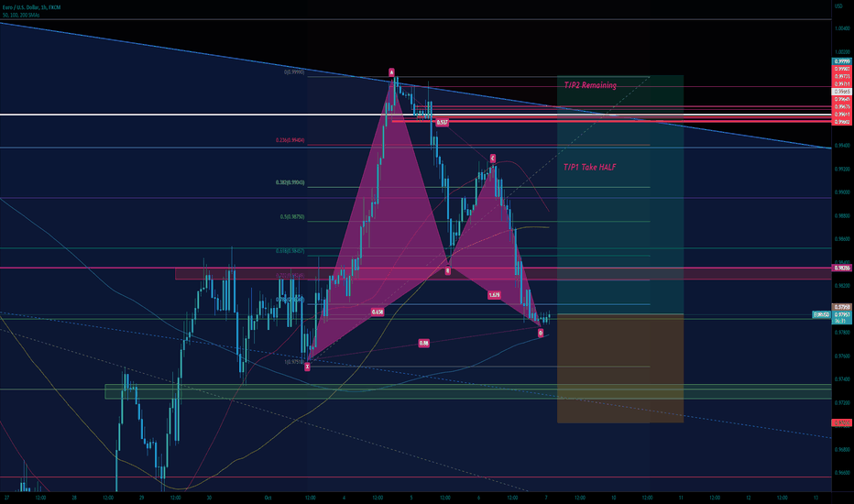Viewport: 854px width, 504px height.
Task: Click the 0.97800 price axis value
Action: 842,333
